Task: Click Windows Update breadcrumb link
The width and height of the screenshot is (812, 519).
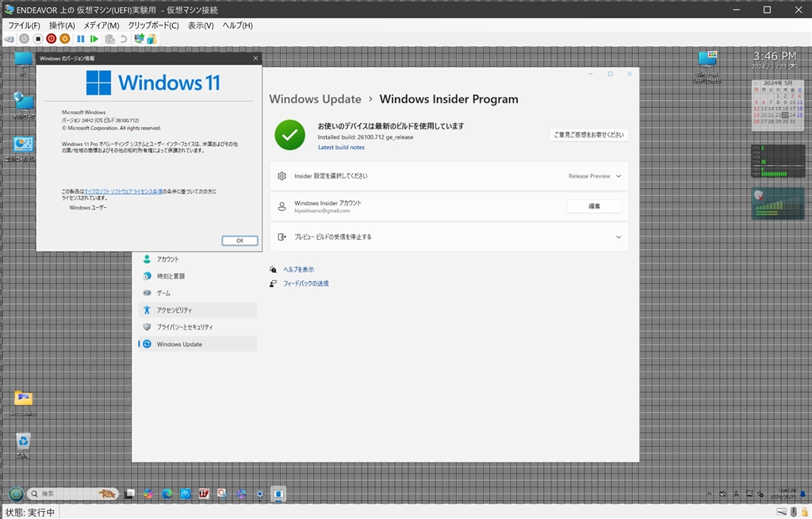Action: (315, 99)
